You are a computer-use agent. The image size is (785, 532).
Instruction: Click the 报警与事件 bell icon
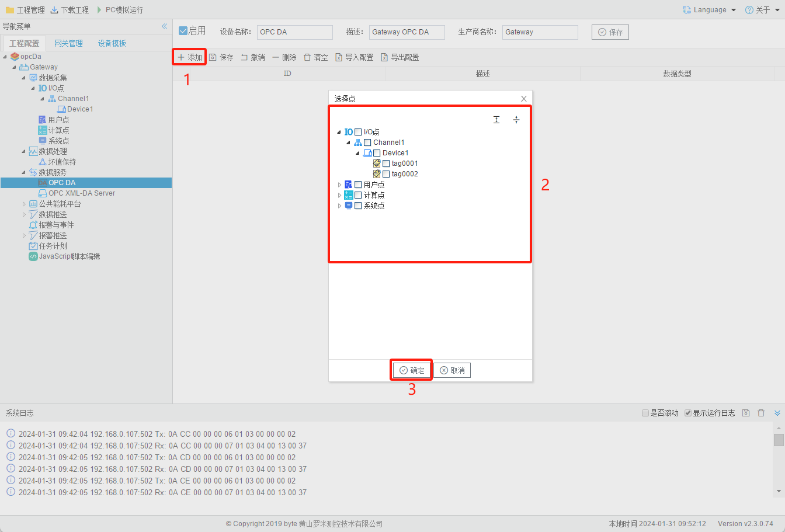pos(33,225)
